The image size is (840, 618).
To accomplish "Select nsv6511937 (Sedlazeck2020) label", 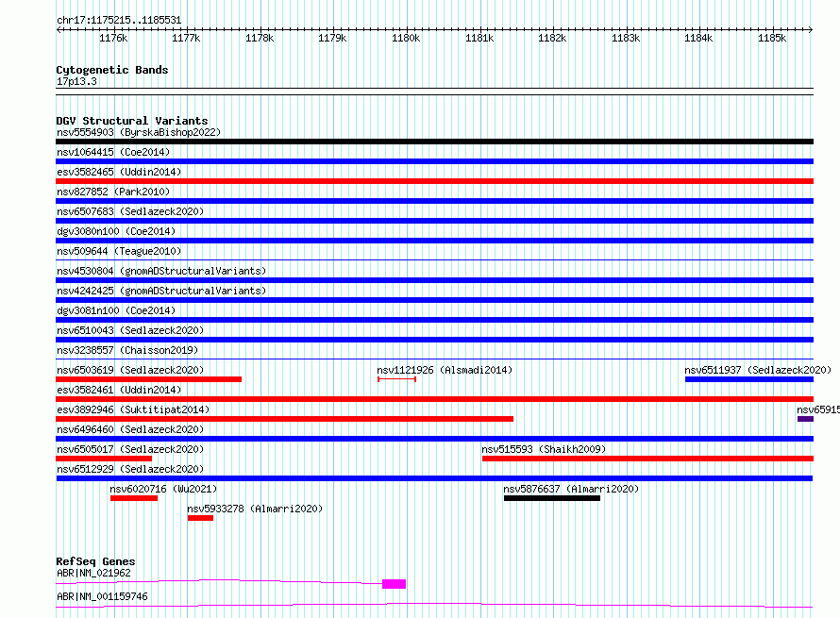I will pyautogui.click(x=758, y=370).
